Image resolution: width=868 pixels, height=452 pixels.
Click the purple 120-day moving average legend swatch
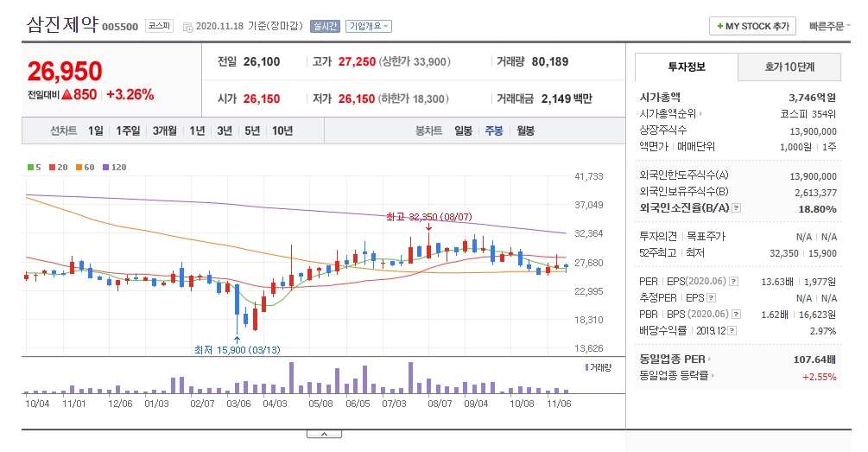click(x=105, y=168)
